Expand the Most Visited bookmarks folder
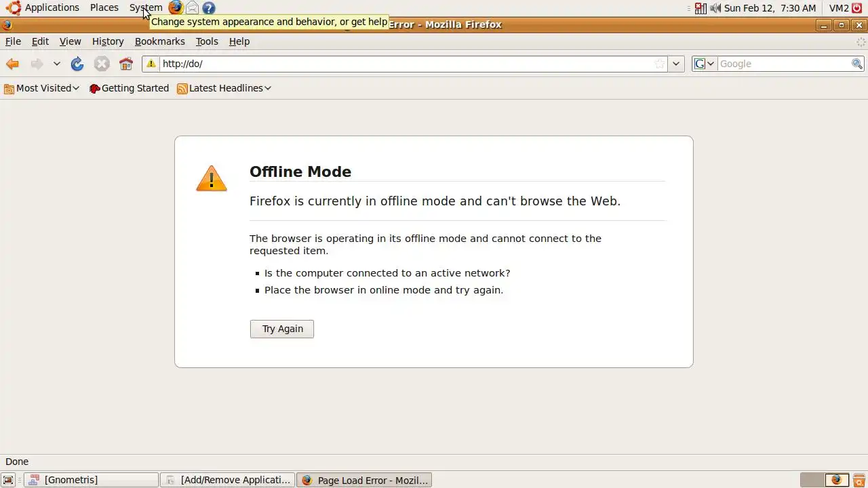This screenshot has height=488, width=868. click(41, 88)
